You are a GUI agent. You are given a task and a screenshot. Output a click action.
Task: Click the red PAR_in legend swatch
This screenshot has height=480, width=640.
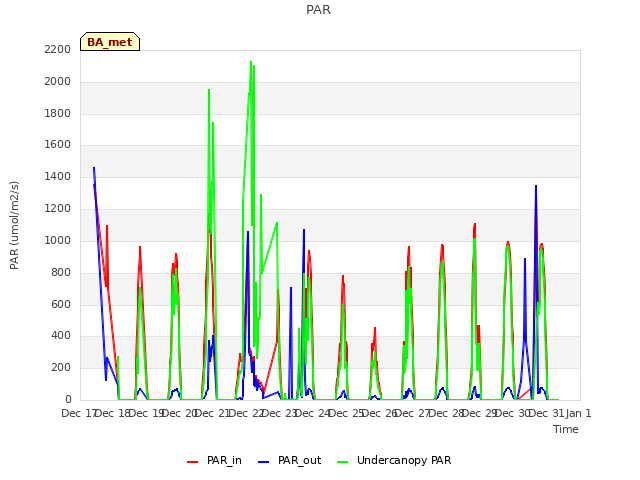point(192,462)
